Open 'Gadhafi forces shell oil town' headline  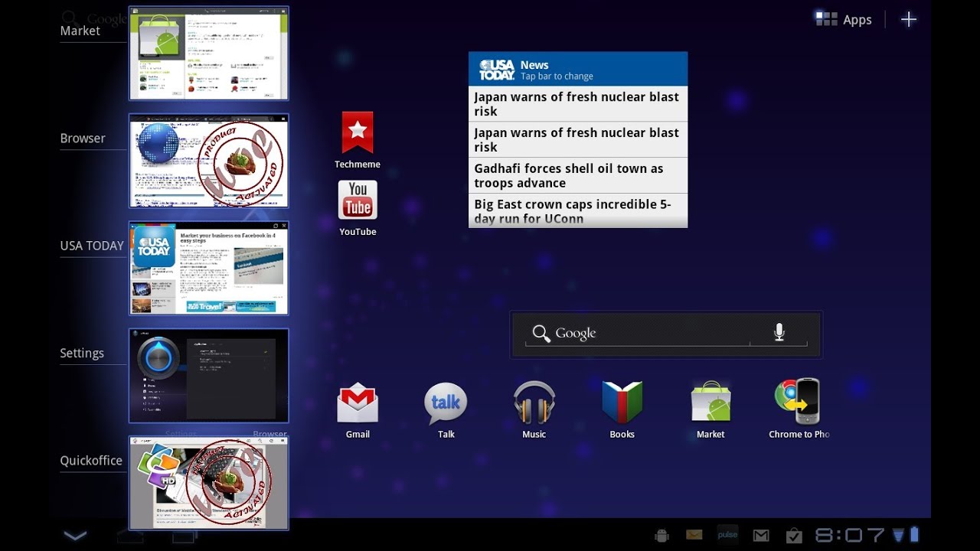[x=578, y=176]
